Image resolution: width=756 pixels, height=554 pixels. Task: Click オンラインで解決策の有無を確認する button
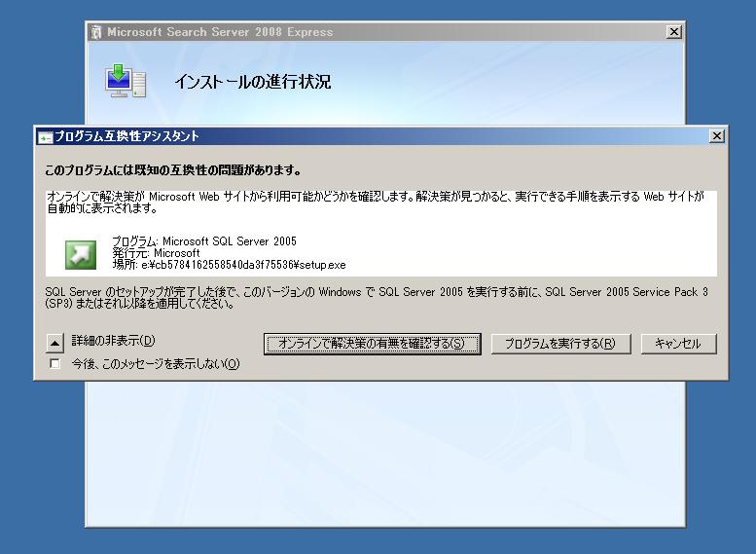click(x=373, y=344)
